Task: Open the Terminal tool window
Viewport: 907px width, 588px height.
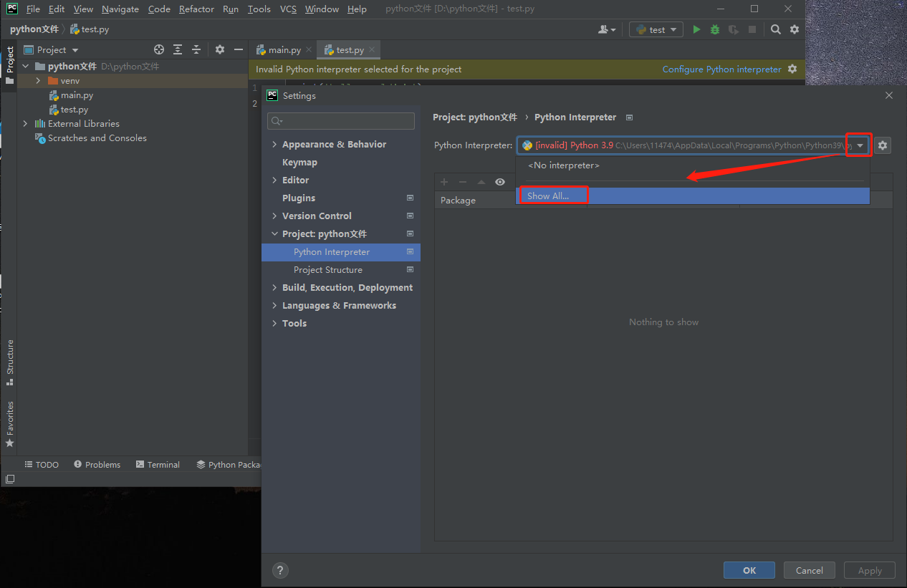Action: pos(158,464)
